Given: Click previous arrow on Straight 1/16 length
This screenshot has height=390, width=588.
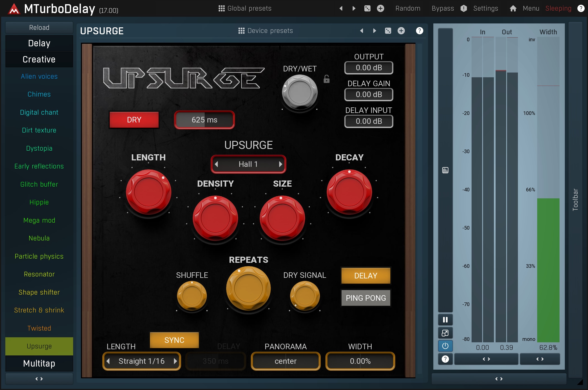Looking at the screenshot, I should tap(108, 361).
